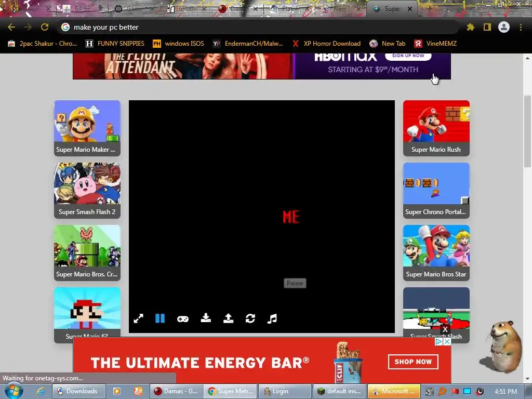Open the Extensions puzzle piece icon
The width and height of the screenshot is (532, 399).
pyautogui.click(x=471, y=27)
